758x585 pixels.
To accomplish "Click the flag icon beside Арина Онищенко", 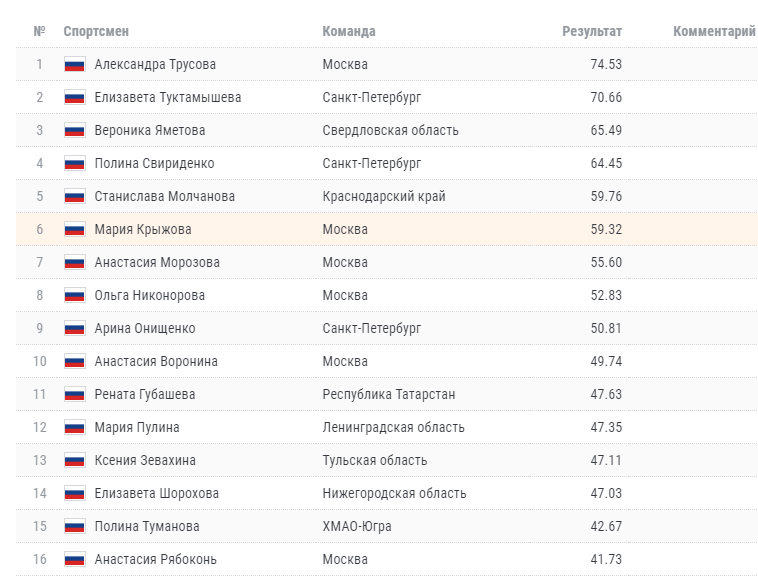I will click(75, 328).
